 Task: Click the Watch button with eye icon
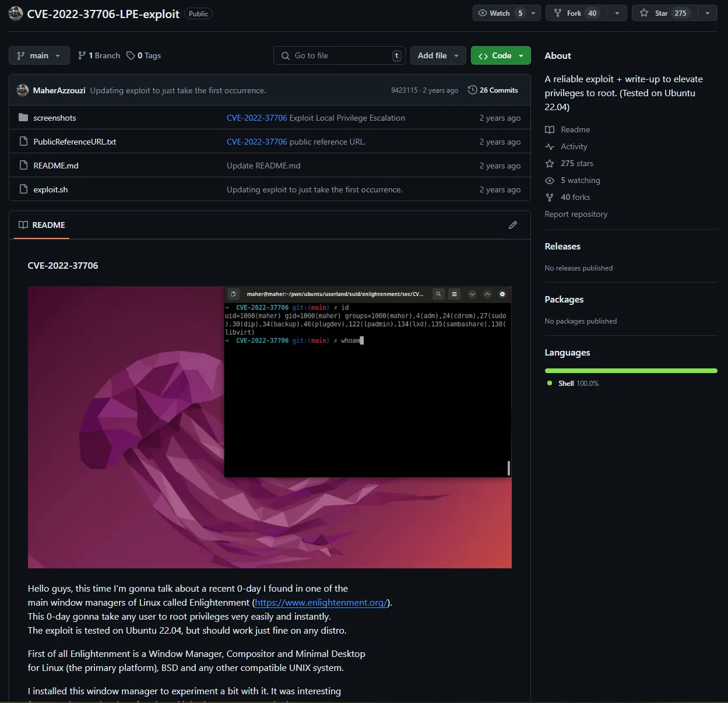click(x=500, y=13)
